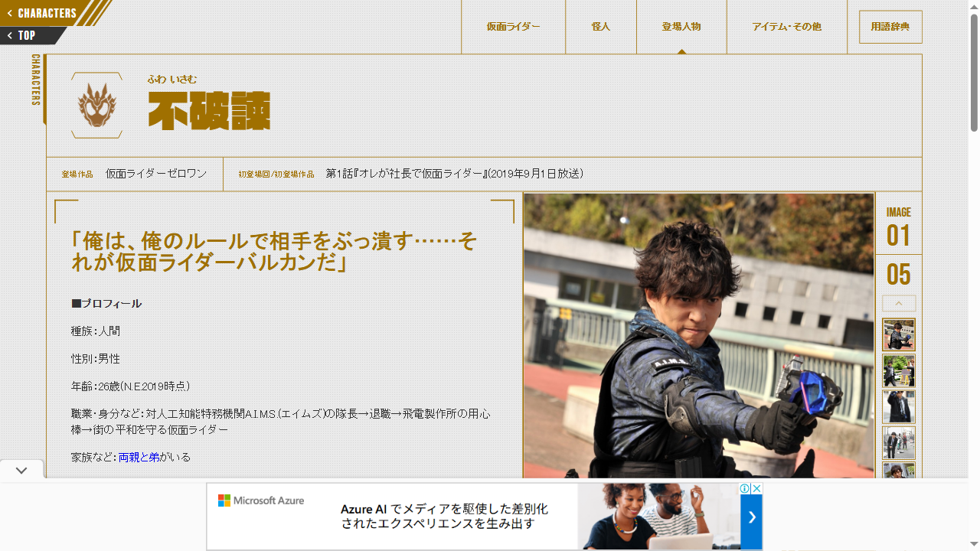Click the 年齢:26歳 profile line
980x551 pixels.
coord(131,386)
